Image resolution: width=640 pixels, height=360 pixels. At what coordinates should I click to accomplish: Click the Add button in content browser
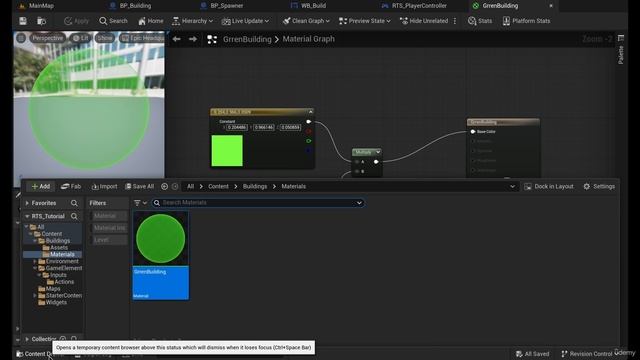tap(40, 187)
